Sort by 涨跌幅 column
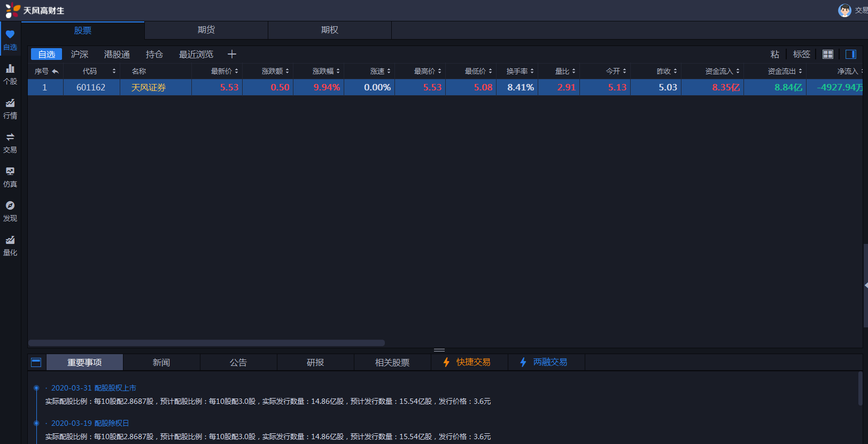The width and height of the screenshot is (868, 444). [x=319, y=71]
